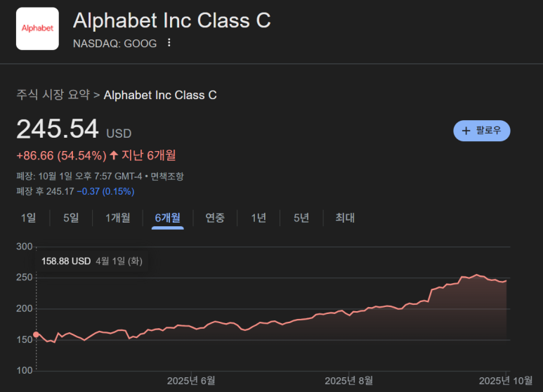Open the three-dot more options menu
Image resolution: width=543 pixels, height=392 pixels.
point(169,43)
